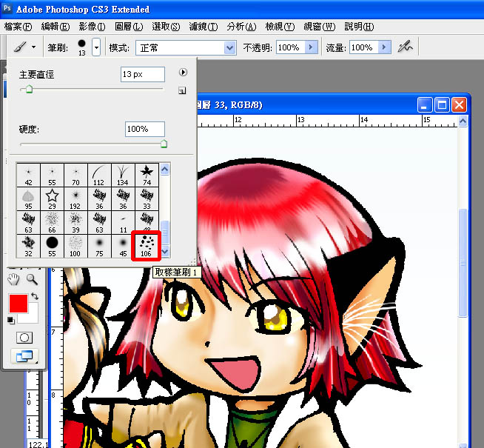This screenshot has height=448, width=484.
Task: Open the flow slider arrow next to 流量
Action: pyautogui.click(x=385, y=47)
